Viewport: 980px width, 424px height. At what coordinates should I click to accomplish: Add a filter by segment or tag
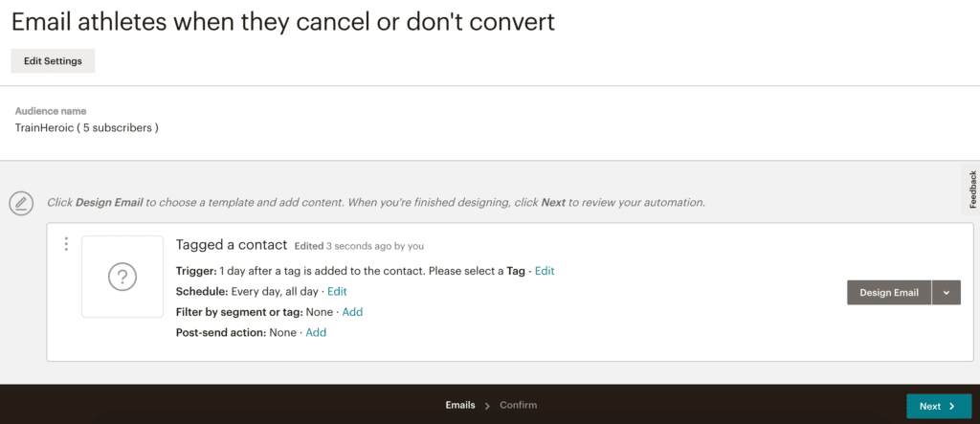pyautogui.click(x=352, y=312)
